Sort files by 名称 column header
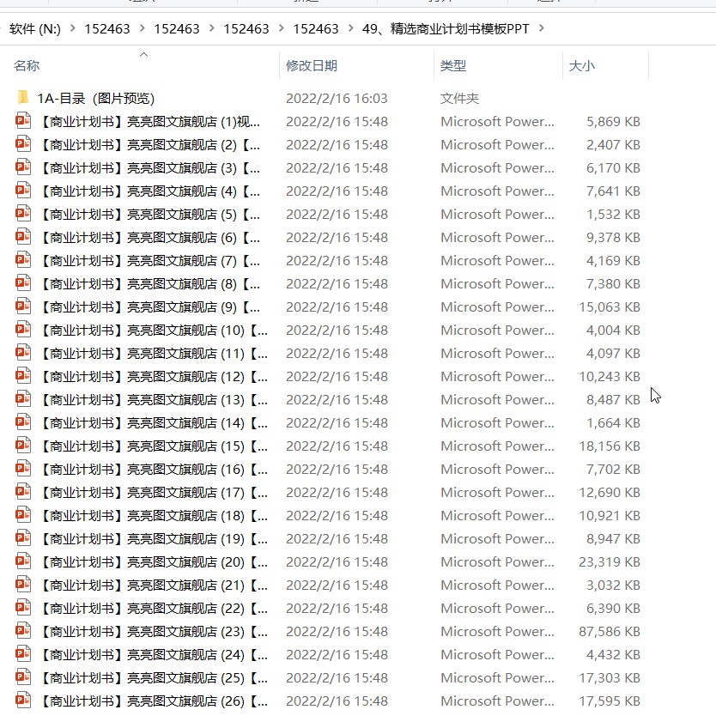Viewport: 716px width, 728px height. point(27,65)
